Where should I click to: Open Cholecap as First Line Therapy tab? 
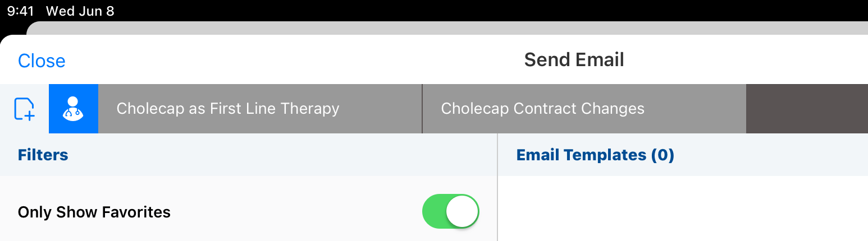227,109
